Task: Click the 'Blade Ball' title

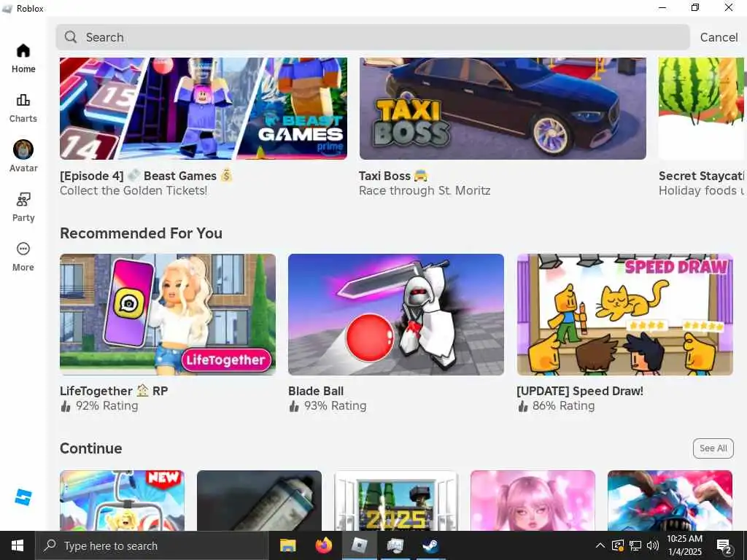Action: coord(316,391)
